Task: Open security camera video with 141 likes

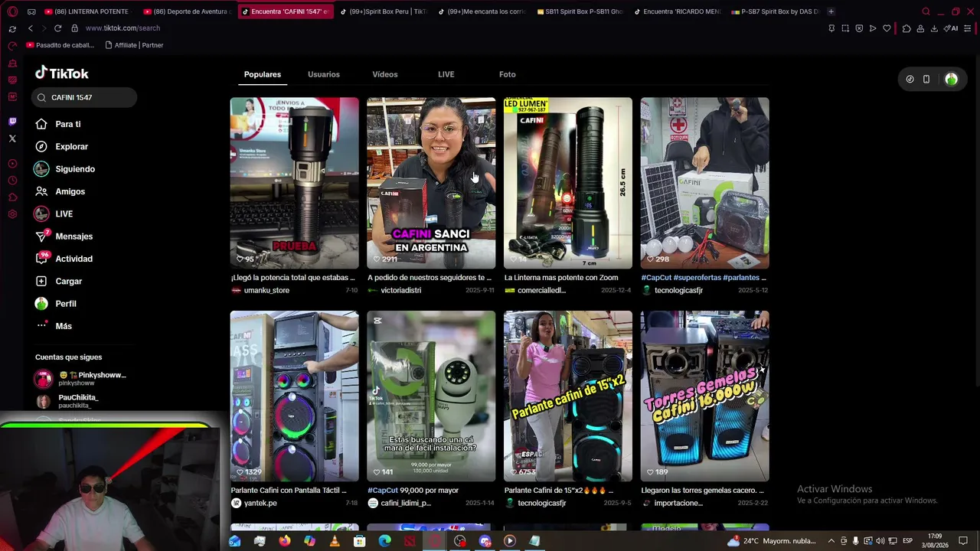Action: [431, 396]
